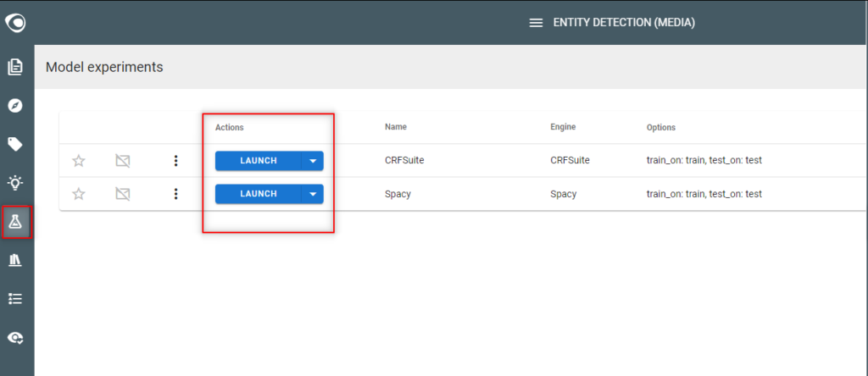Click the Engine column header
Image resolution: width=868 pixels, height=376 pixels.
[x=563, y=127]
